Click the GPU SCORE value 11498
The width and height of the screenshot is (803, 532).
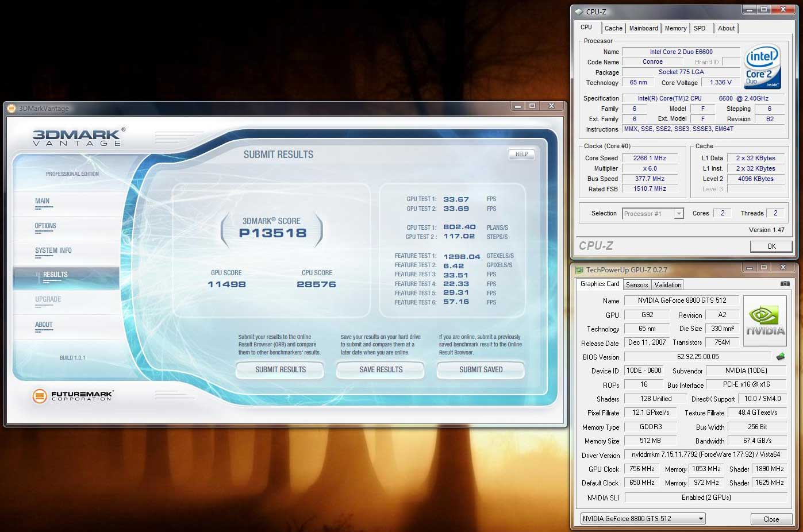[x=226, y=284]
